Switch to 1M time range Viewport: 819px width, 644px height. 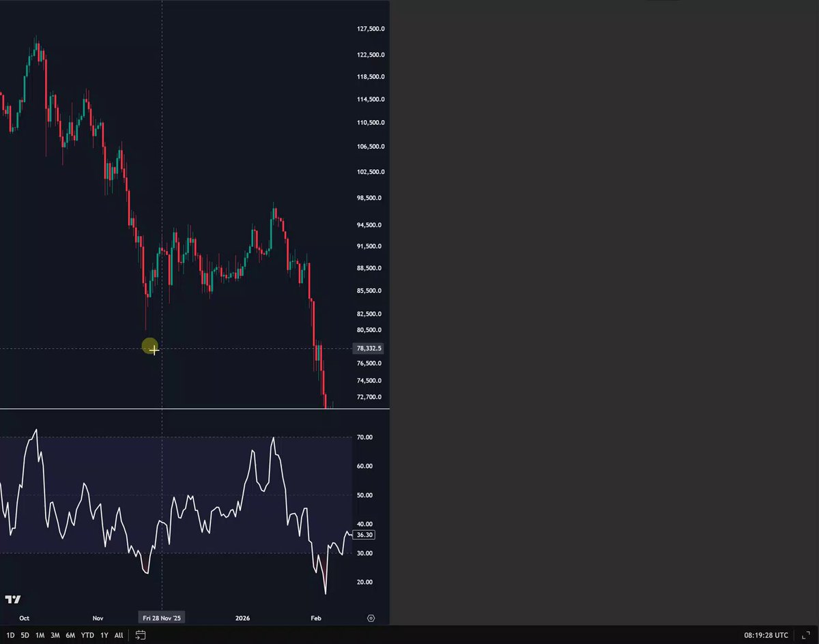pyautogui.click(x=40, y=635)
